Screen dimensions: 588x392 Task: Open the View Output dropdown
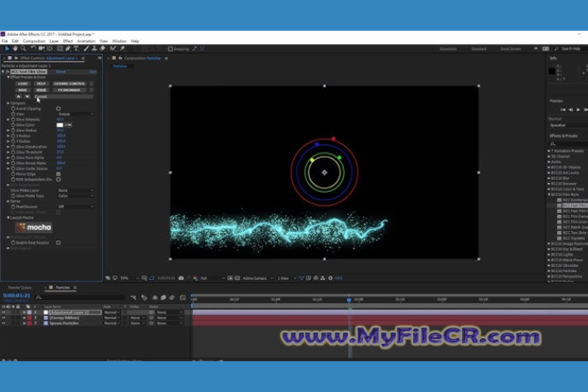coord(75,114)
